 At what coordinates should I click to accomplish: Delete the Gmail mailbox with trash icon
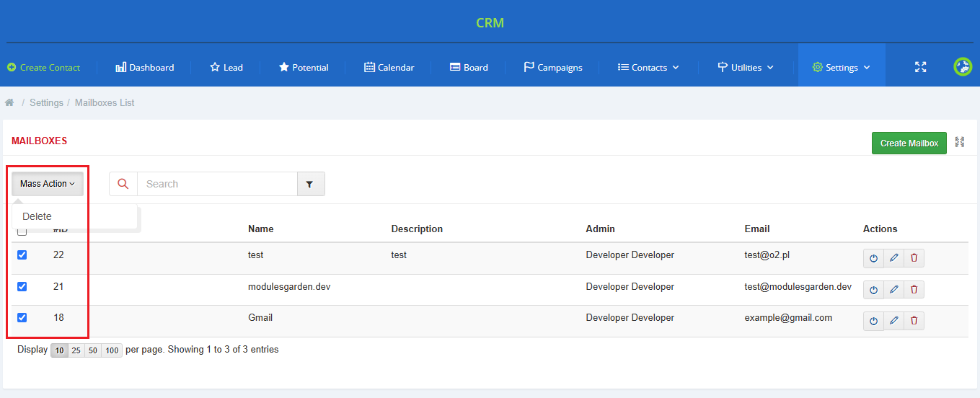[914, 321]
